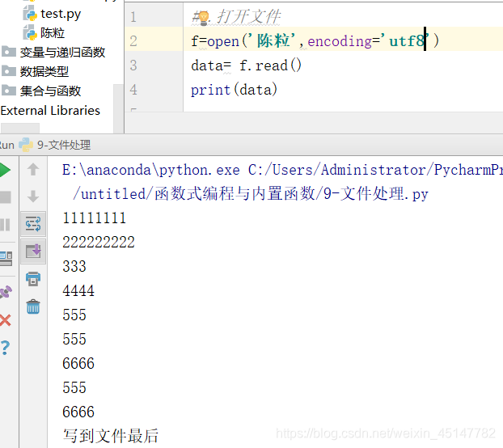Click the Up stack trace arrow
Image resolution: width=503 pixels, height=448 pixels.
[33, 169]
